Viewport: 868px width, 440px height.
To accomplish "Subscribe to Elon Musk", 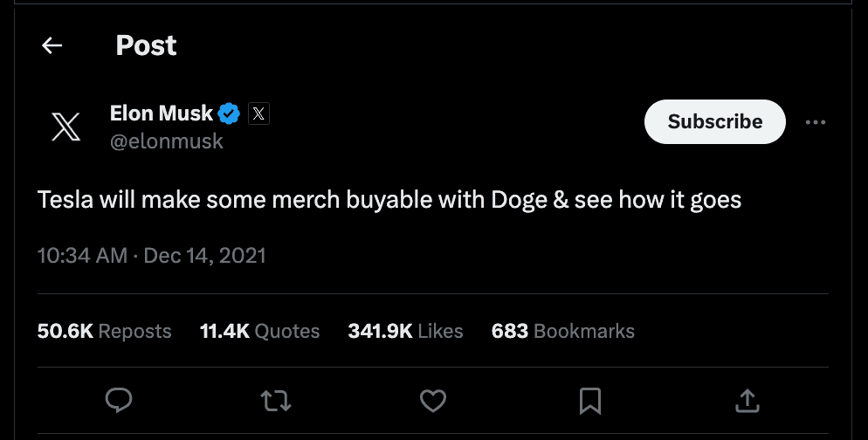I will coord(714,122).
